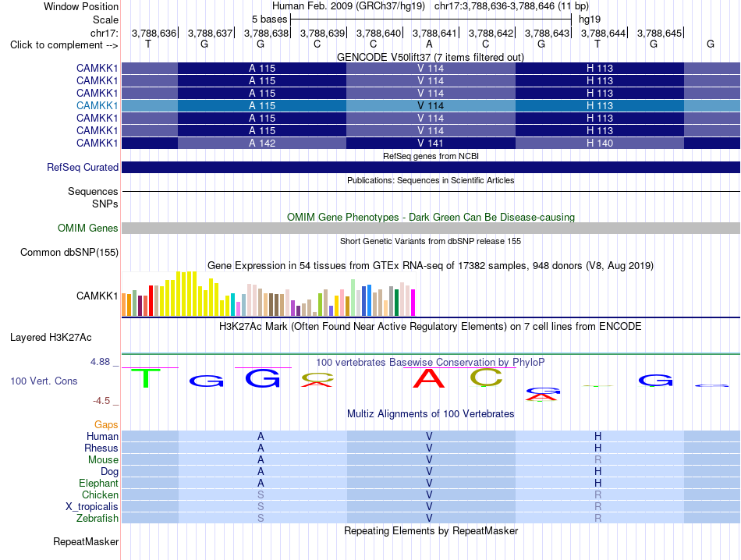Open the Layered H3K27Ac track label
The width and height of the screenshot is (741, 560).
click(x=51, y=338)
